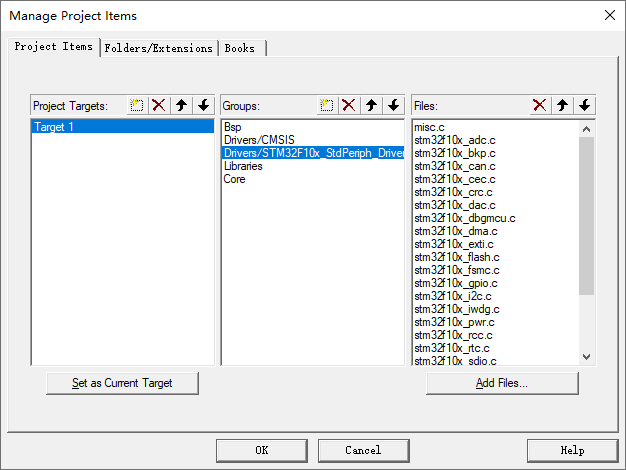Delete the selected project target

click(159, 105)
